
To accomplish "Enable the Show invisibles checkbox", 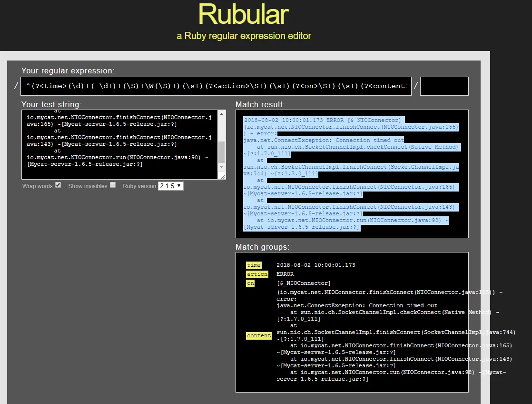I will pos(113,185).
